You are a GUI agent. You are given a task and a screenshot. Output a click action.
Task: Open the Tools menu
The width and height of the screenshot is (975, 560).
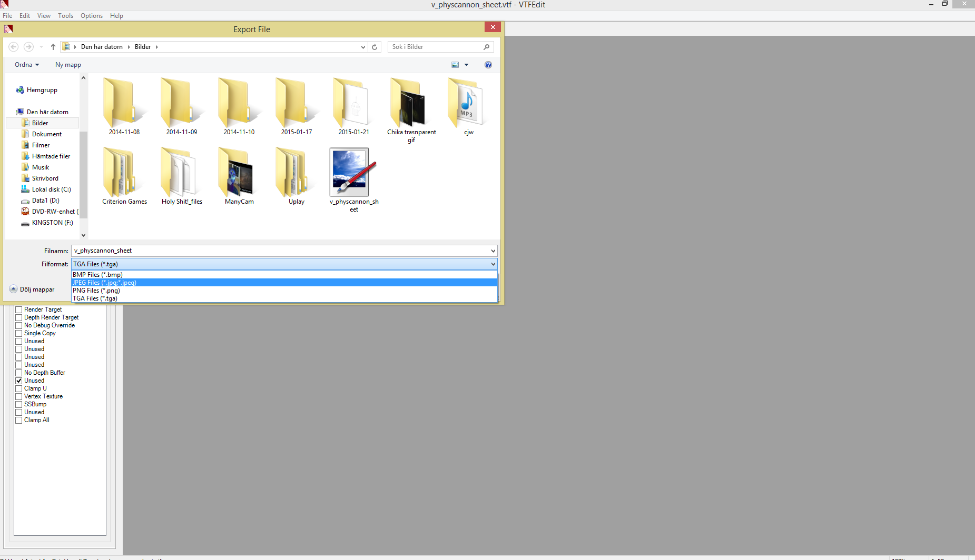tap(65, 16)
